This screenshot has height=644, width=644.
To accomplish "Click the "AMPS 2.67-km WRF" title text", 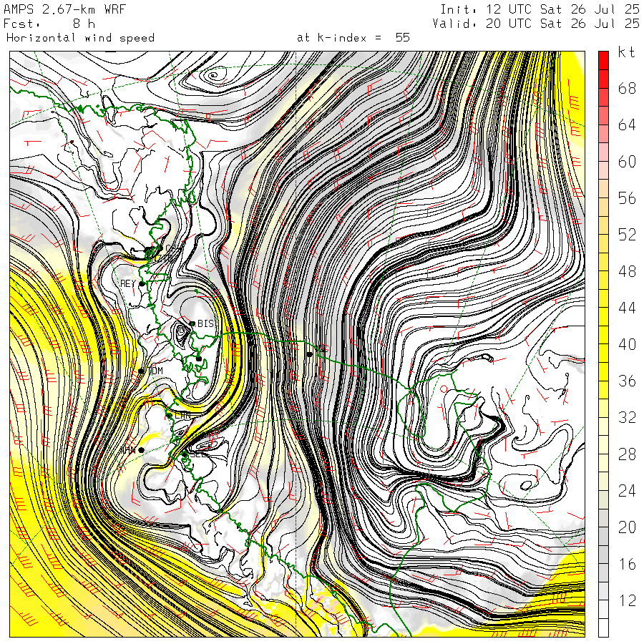I will point(64,9).
